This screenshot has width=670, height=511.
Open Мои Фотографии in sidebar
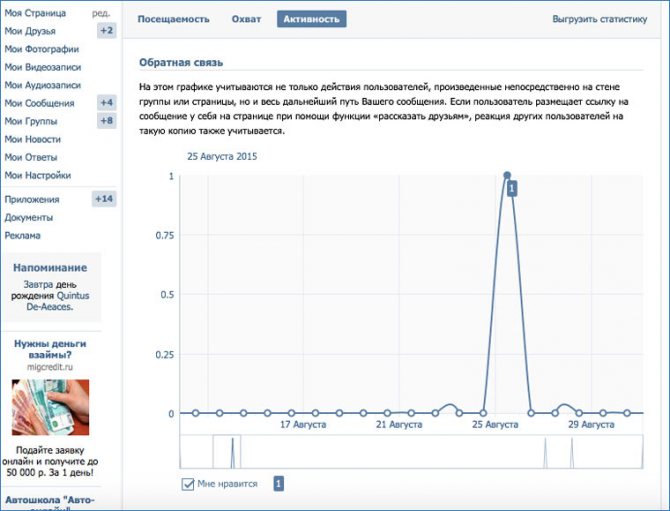[42, 49]
